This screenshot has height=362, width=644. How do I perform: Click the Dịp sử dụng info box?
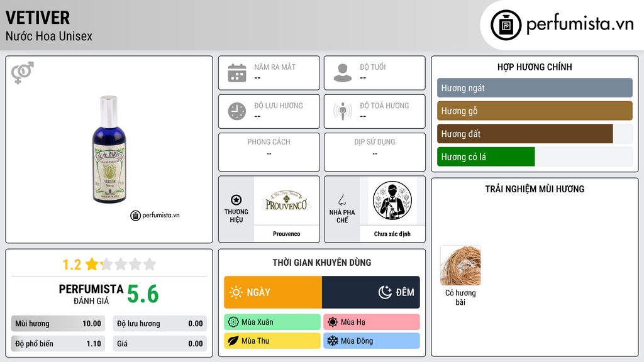tap(375, 152)
